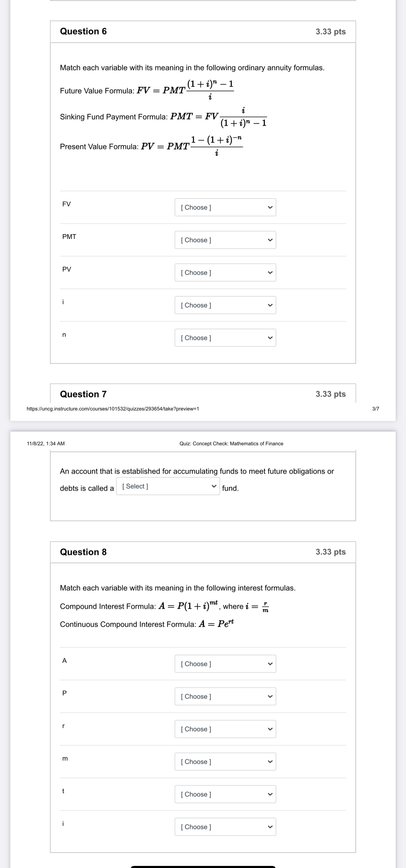Open the i dropdown in Question 8

[225, 827]
